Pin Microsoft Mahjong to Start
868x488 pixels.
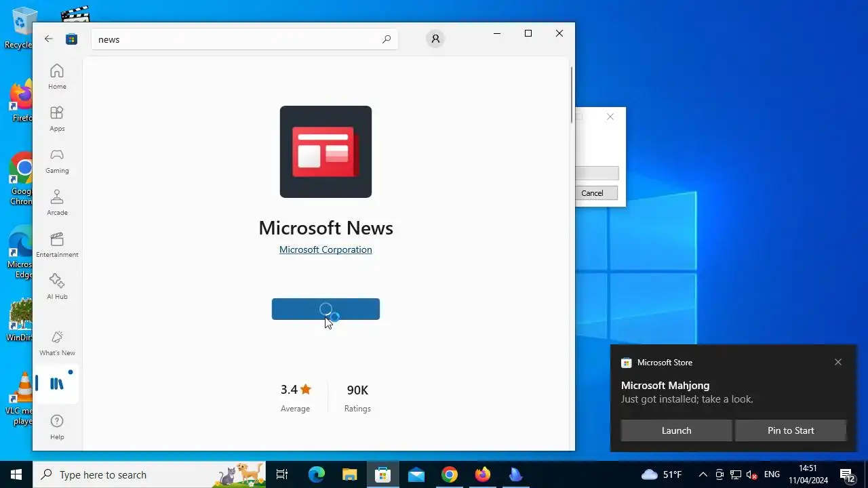tap(791, 430)
